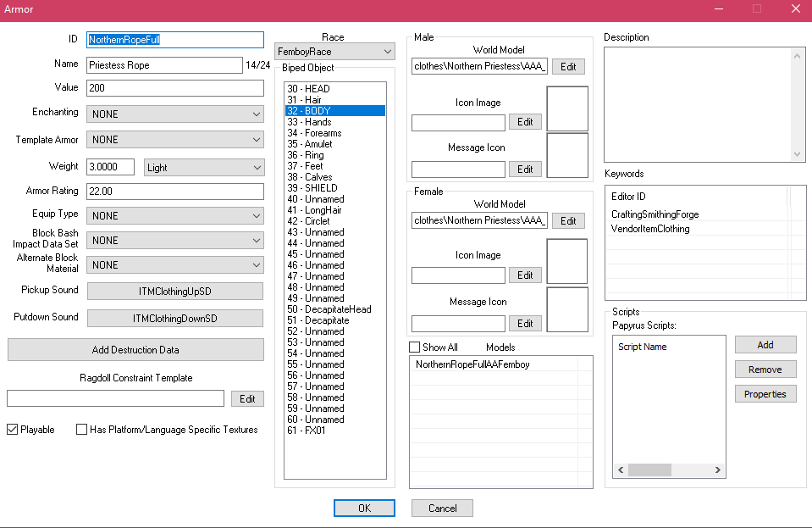Edit the Female Icon Image

pyautogui.click(x=525, y=275)
